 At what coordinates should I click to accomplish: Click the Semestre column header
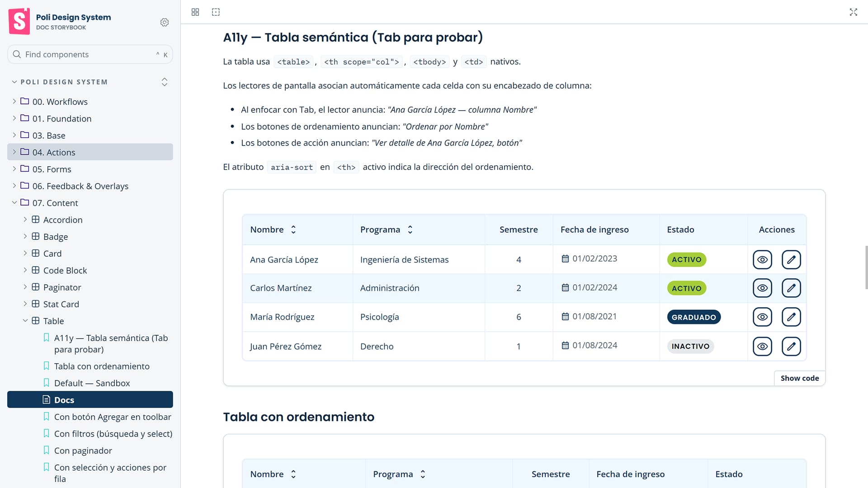click(x=519, y=230)
